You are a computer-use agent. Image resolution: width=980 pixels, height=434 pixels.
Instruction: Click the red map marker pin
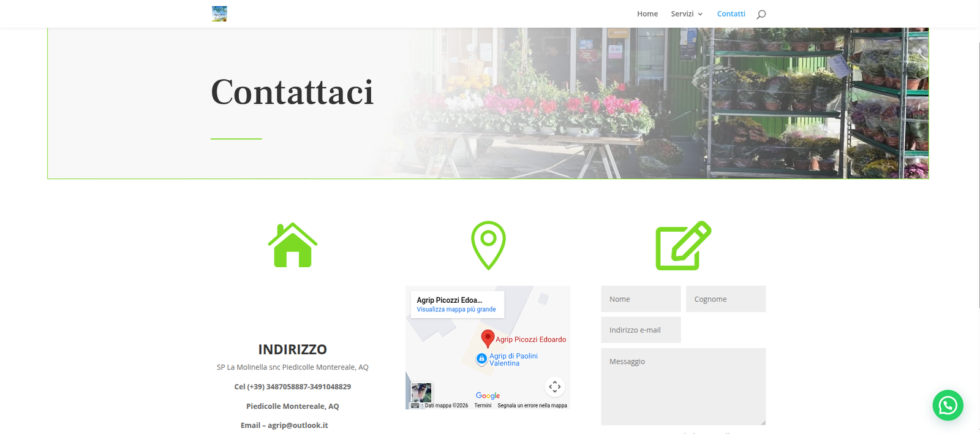488,338
